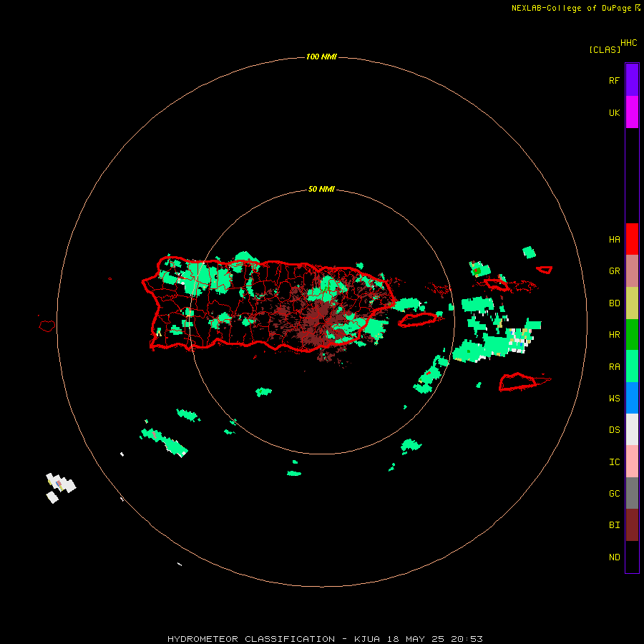Screen dimensions: 644x644
Task: Click the WS legend label
Action: pyautogui.click(x=614, y=399)
